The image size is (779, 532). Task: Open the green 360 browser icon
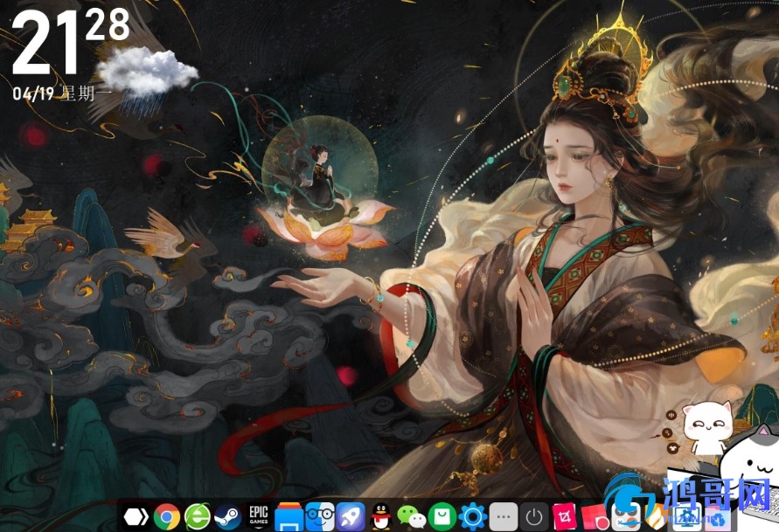click(198, 516)
